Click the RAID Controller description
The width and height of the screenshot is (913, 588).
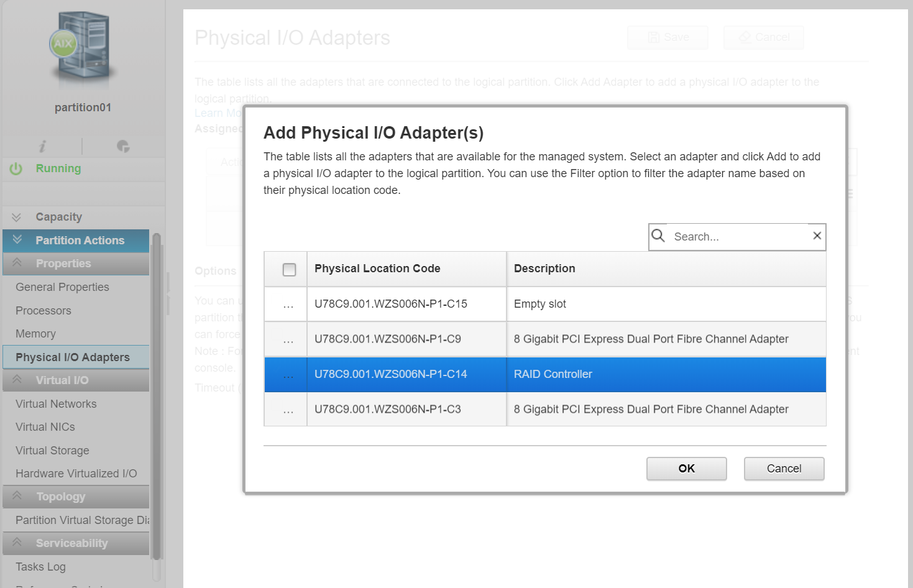pos(553,374)
